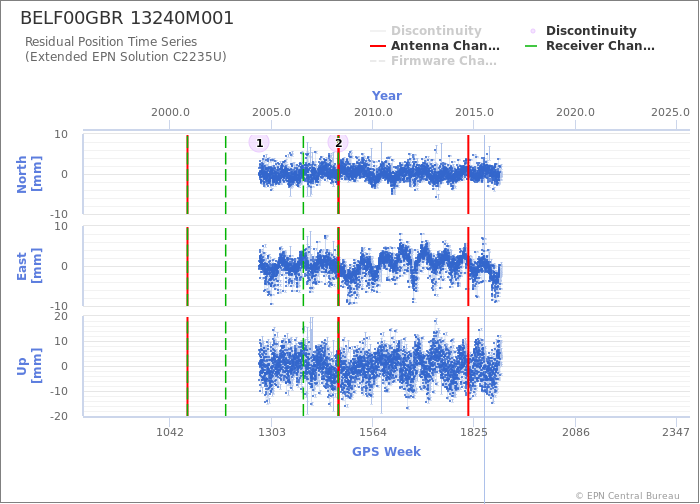This screenshot has height=504, width=700.
Task: Click discontinuity marker number 2
Action: click(x=338, y=143)
